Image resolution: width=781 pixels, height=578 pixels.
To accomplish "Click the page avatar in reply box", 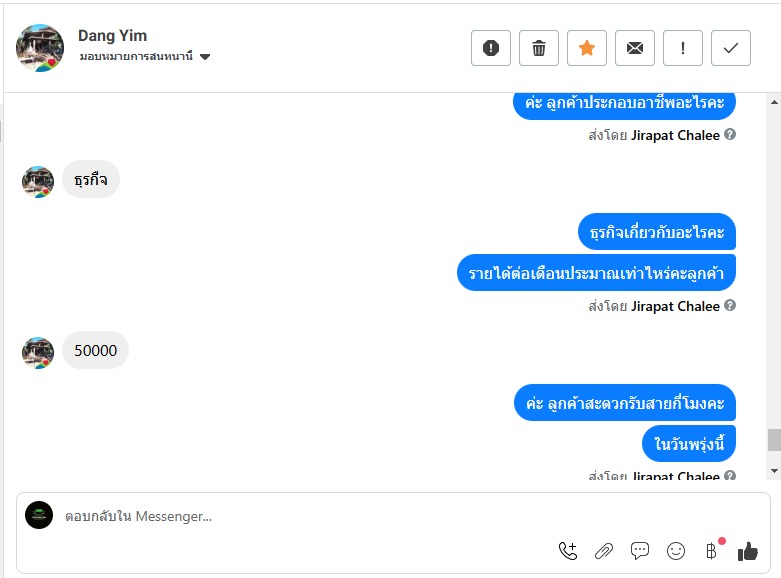I will (39, 515).
